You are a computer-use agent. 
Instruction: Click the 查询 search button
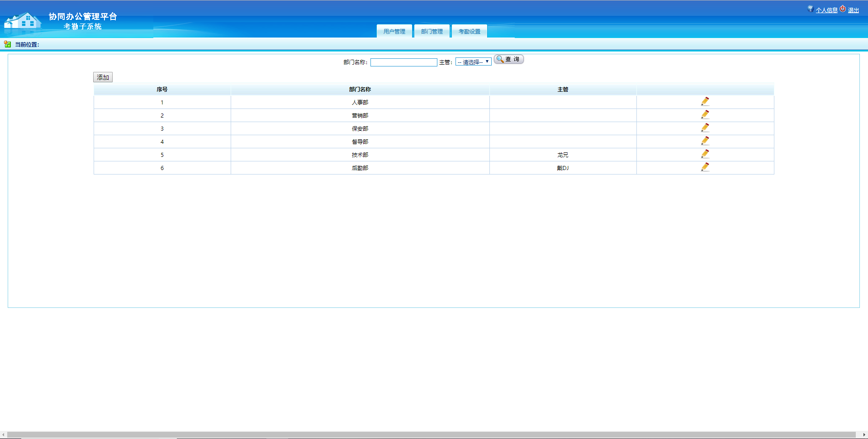(509, 59)
